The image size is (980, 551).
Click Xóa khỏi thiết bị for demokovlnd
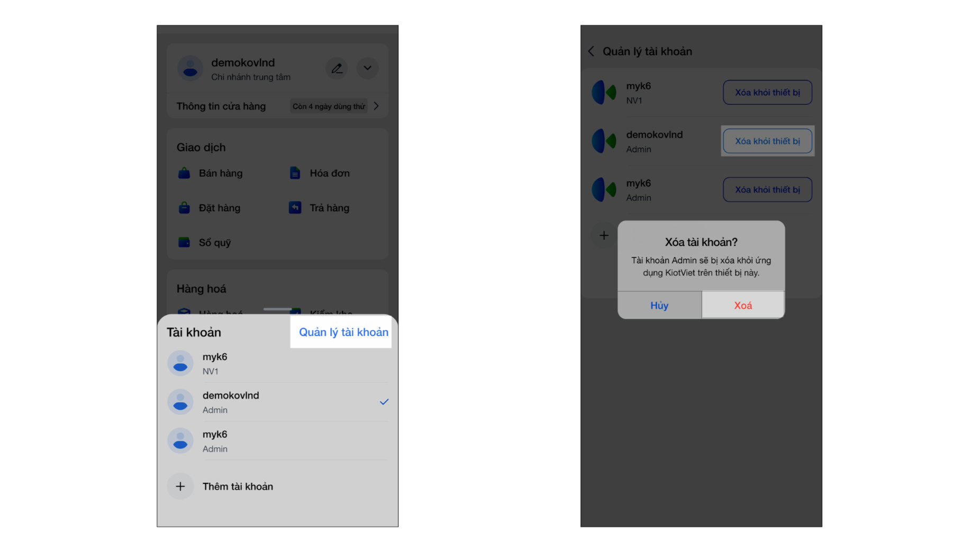point(767,141)
